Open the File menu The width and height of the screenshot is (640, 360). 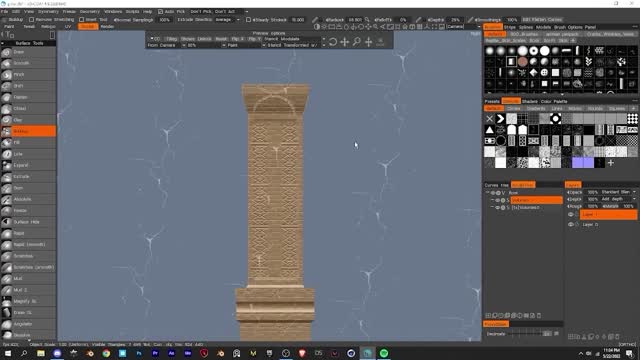(4, 11)
